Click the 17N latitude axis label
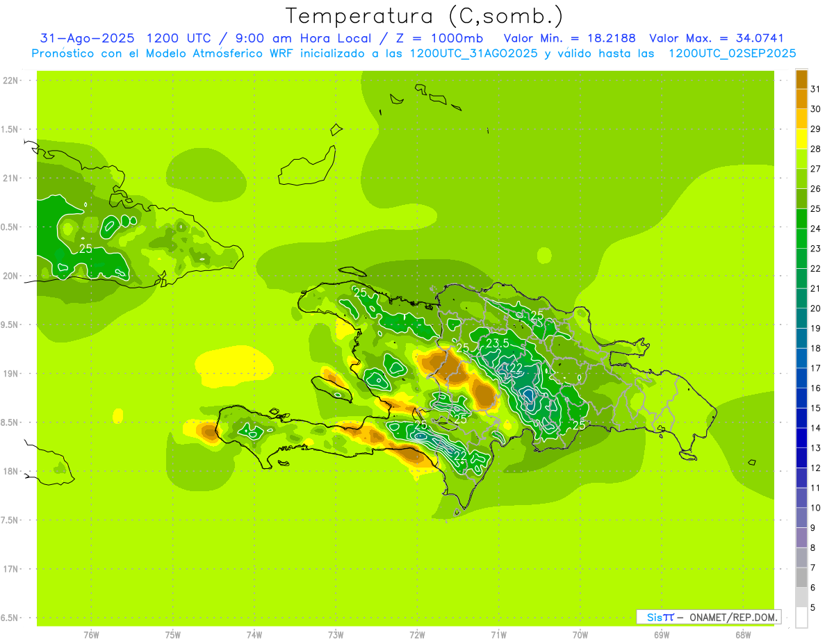The width and height of the screenshot is (834, 644). click(x=10, y=569)
